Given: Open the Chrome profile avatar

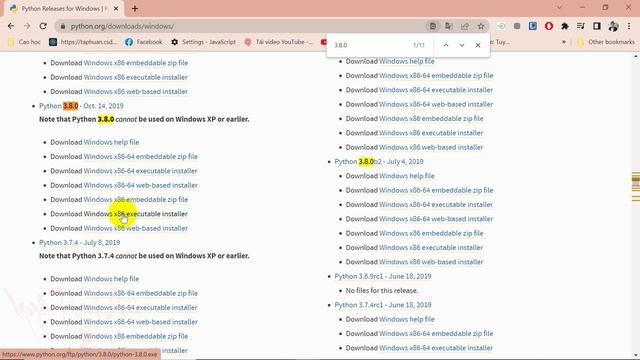Looking at the screenshot, I should click(x=613, y=26).
